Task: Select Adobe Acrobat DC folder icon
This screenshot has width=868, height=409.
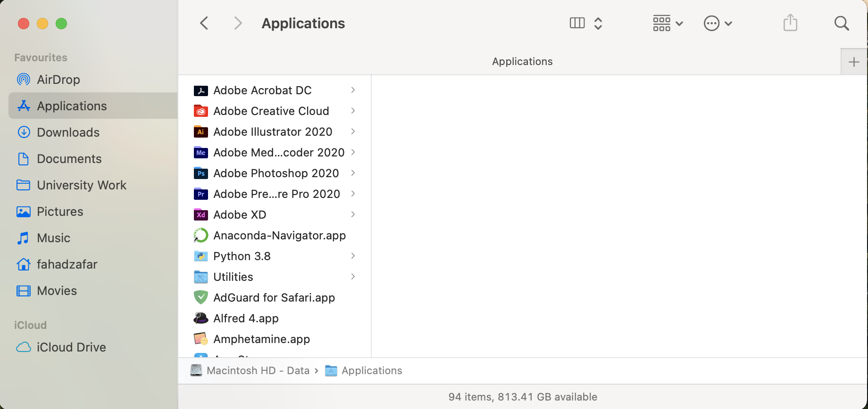Action: pyautogui.click(x=201, y=90)
